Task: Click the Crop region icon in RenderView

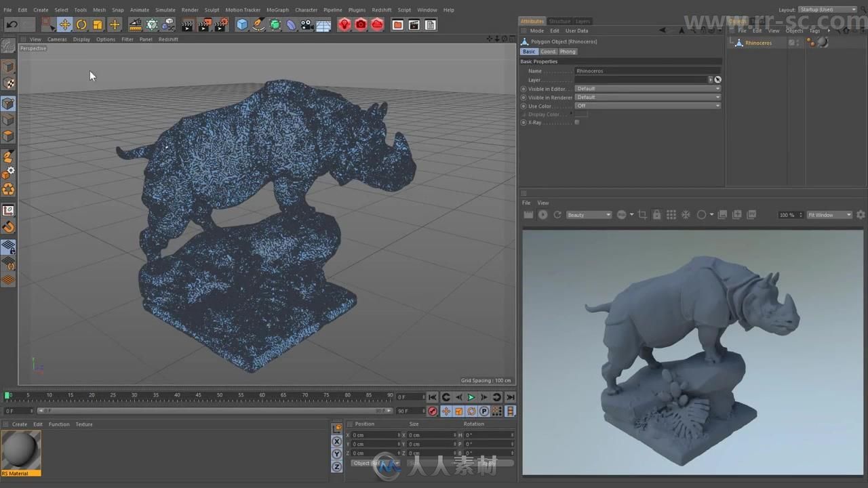Action: point(642,215)
